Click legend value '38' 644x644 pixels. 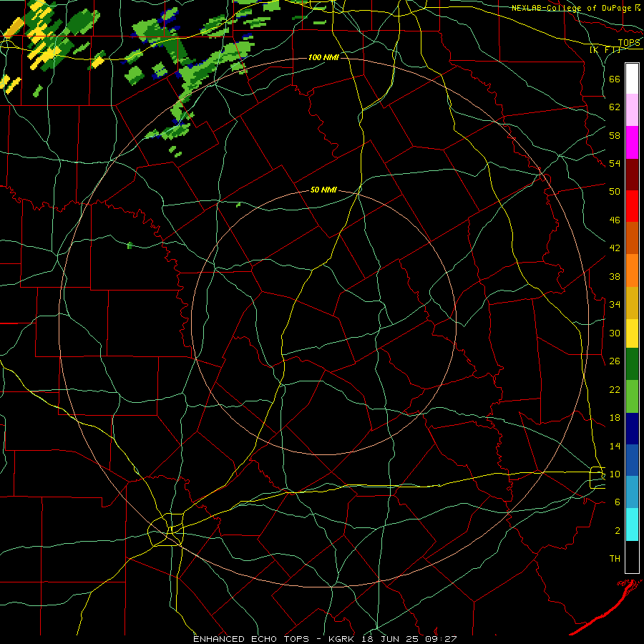tap(615, 276)
